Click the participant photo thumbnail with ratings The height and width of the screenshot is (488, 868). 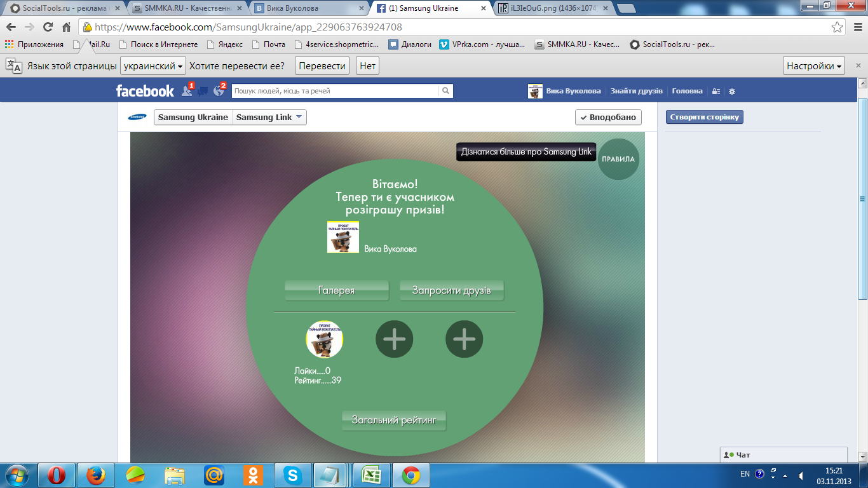tap(324, 339)
